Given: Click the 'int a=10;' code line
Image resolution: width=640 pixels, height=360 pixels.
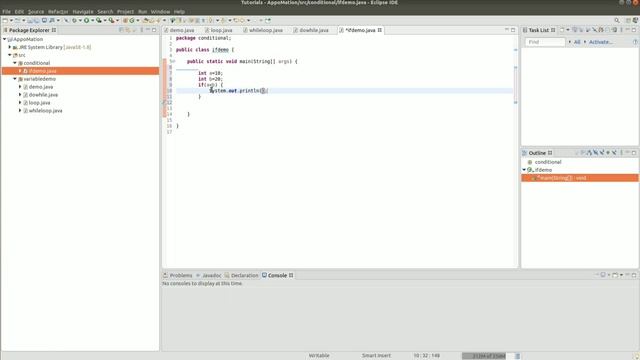Looking at the screenshot, I should 210,73.
